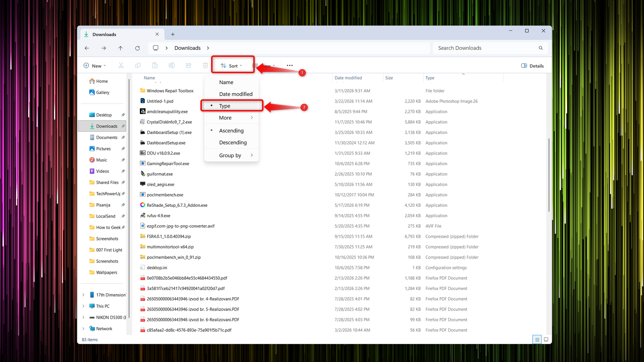Image resolution: width=644 pixels, height=362 pixels.
Task: Open the More submenu
Action: click(231, 118)
